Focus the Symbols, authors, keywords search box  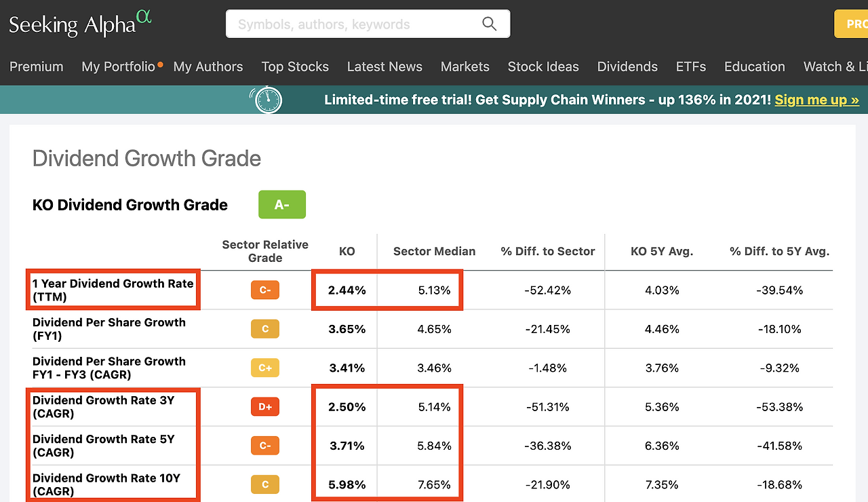368,24
